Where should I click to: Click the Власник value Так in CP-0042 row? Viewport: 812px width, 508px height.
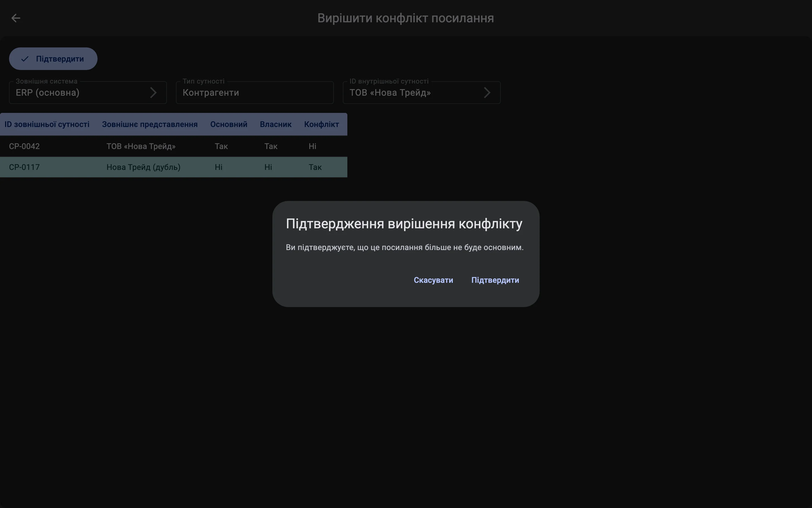click(x=271, y=146)
